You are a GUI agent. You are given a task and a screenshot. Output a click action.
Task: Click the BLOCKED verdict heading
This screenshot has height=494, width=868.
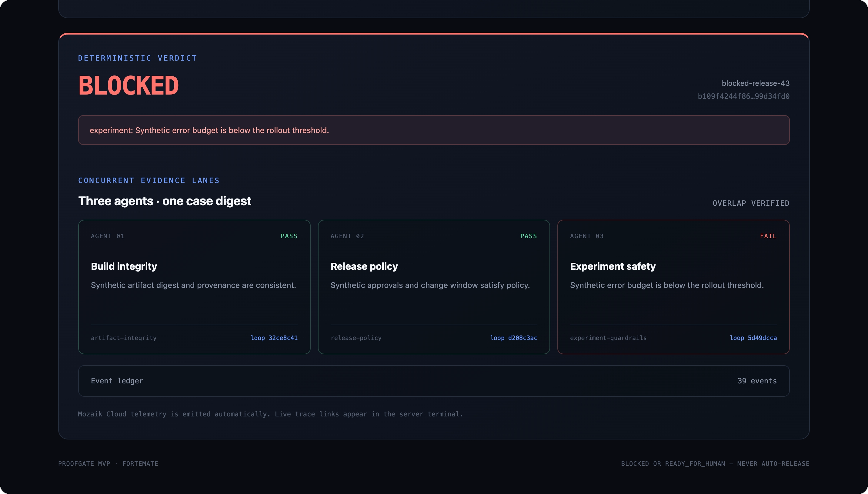(128, 85)
